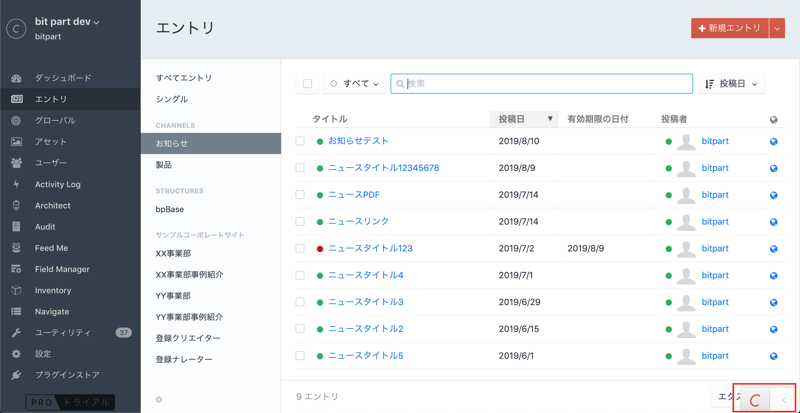Click the globe icon in table header
Screen dimensions: 800x413
(773, 120)
